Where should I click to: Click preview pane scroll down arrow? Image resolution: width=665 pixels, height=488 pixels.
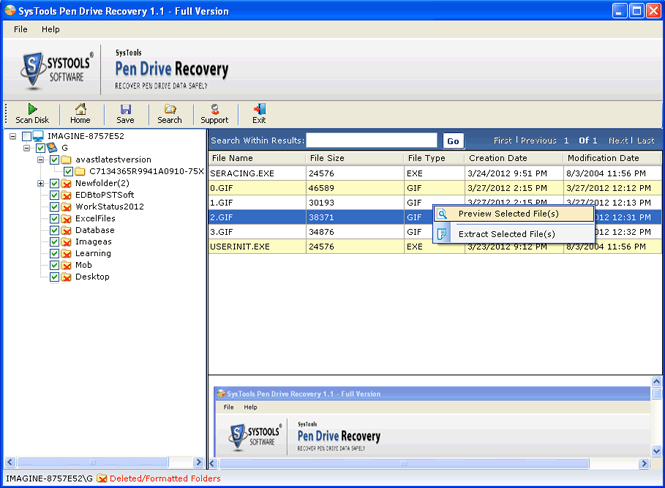[656, 451]
